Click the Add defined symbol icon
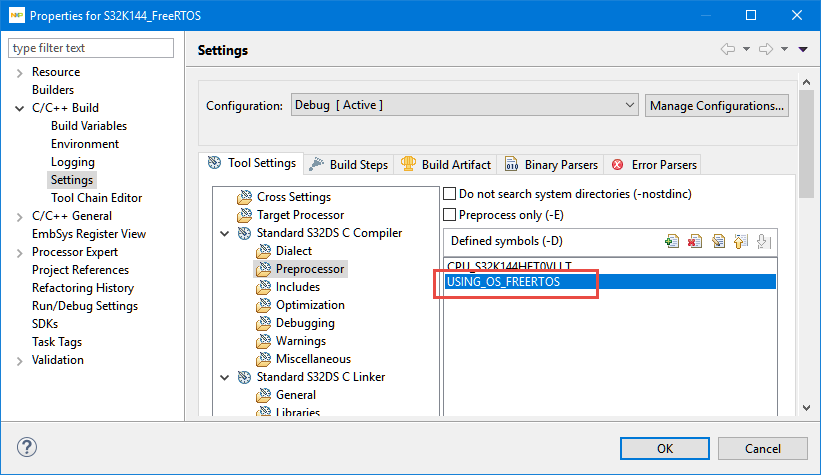This screenshot has width=821, height=475. [x=672, y=241]
